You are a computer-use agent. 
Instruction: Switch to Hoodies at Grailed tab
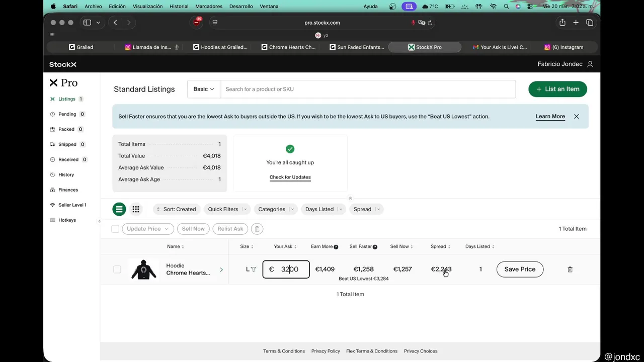coord(220,47)
